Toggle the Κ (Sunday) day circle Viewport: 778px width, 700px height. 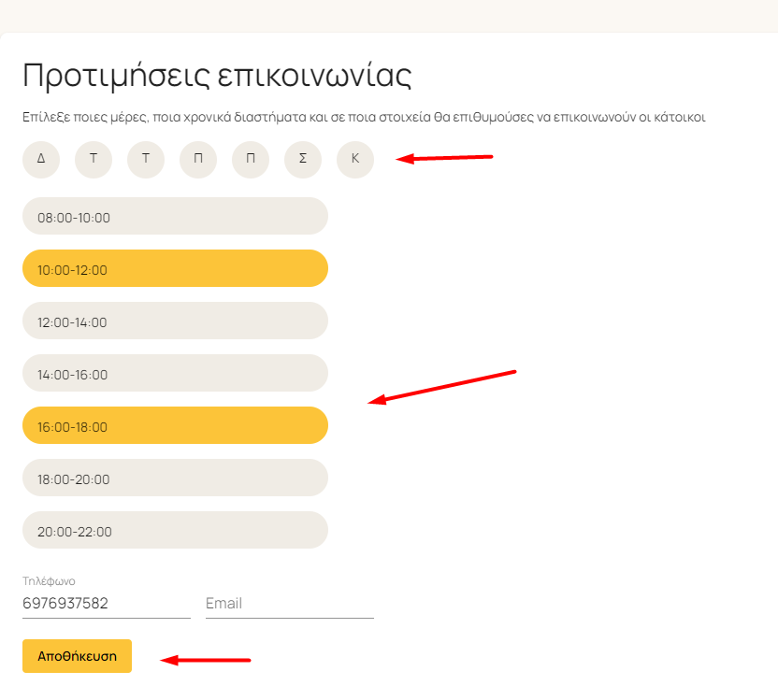(355, 159)
